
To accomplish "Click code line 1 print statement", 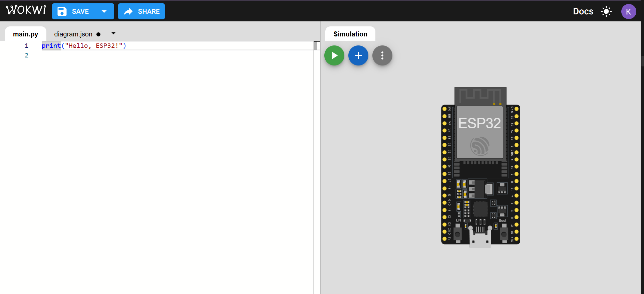I will [84, 45].
